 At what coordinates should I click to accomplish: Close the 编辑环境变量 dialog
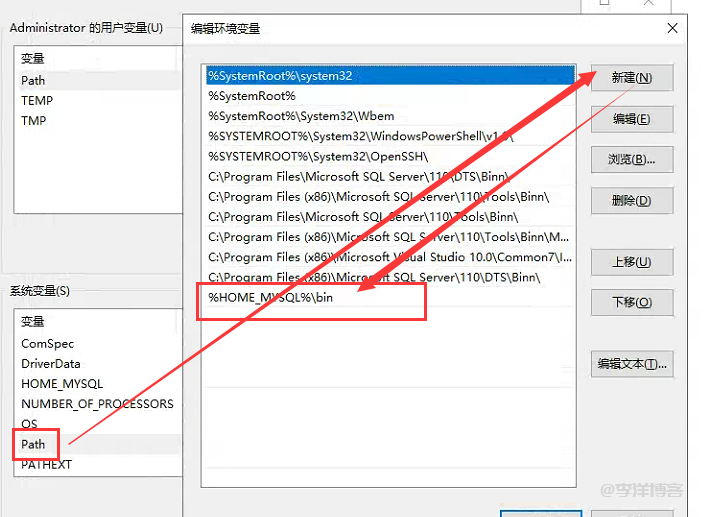(671, 28)
